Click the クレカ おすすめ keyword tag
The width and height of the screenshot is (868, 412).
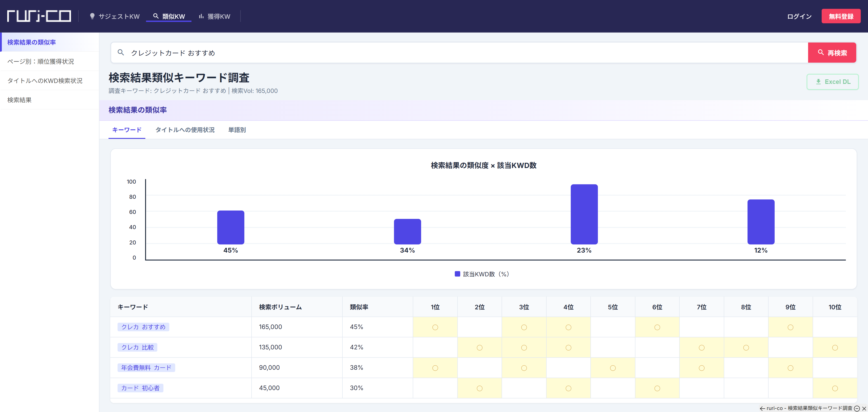(143, 327)
